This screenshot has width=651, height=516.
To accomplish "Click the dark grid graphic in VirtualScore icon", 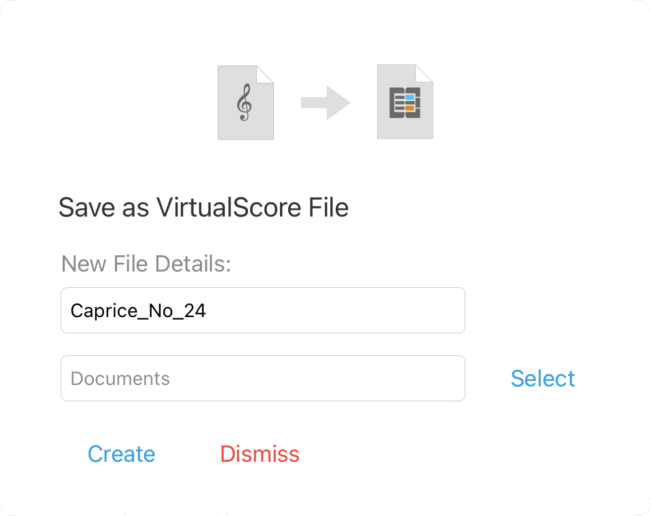I will (405, 103).
